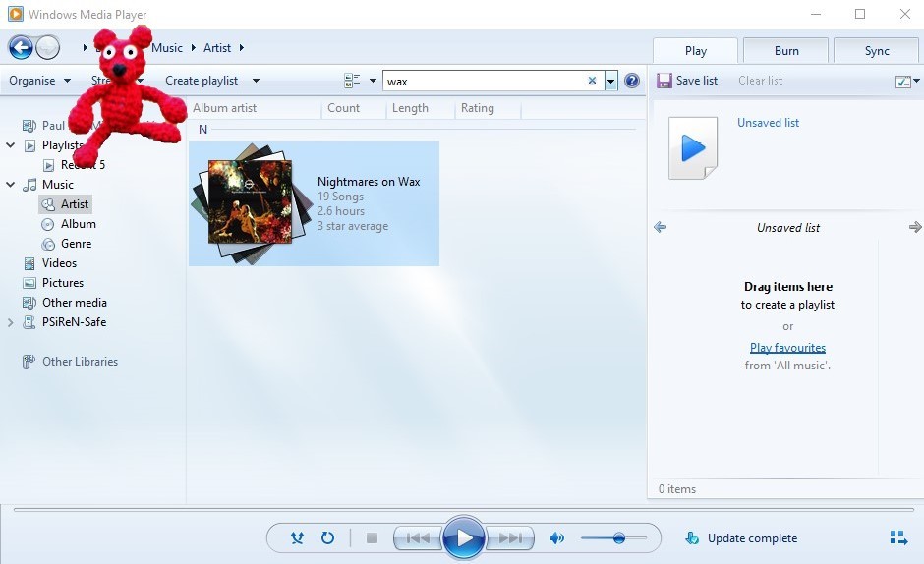
Task: Expand the breadcrumb arrow after Artist
Action: (x=242, y=48)
